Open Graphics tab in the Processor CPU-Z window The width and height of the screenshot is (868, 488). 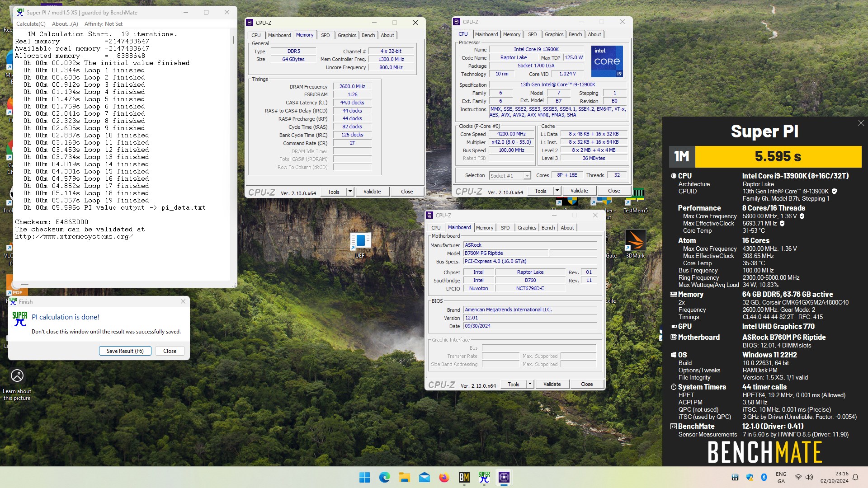[x=554, y=34]
